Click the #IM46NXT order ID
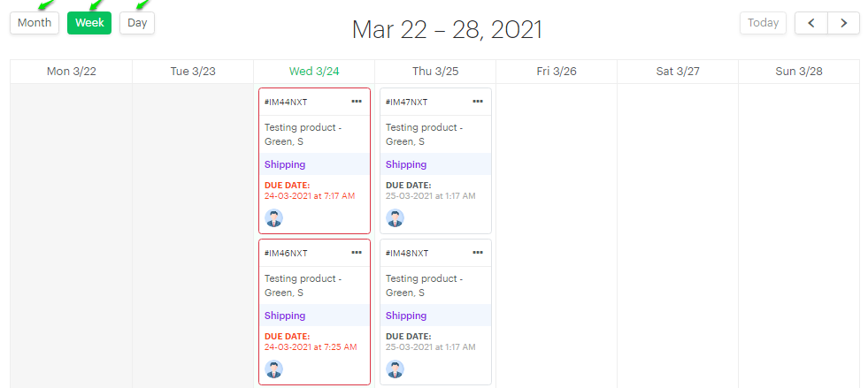The height and width of the screenshot is (388, 868). 286,253
